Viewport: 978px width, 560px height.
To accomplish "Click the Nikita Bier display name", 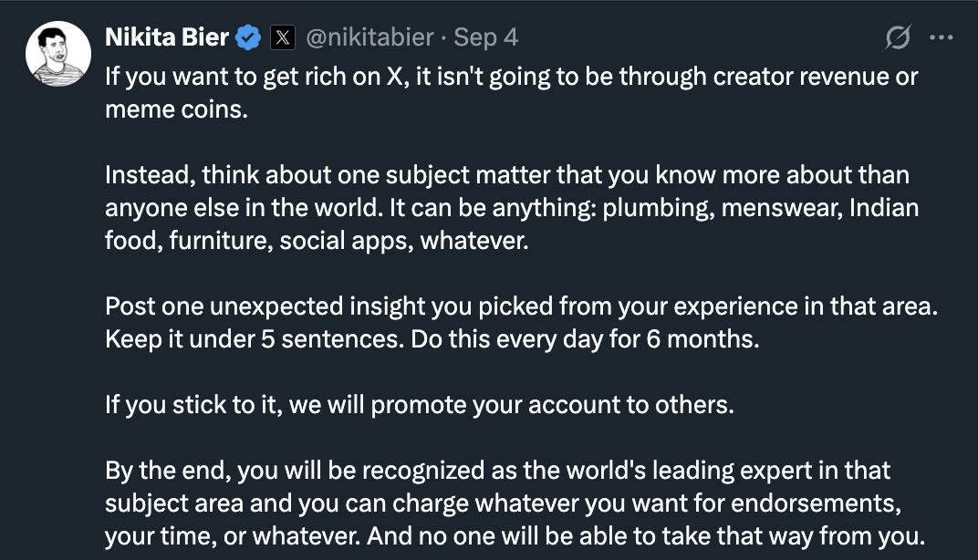I will (166, 37).
